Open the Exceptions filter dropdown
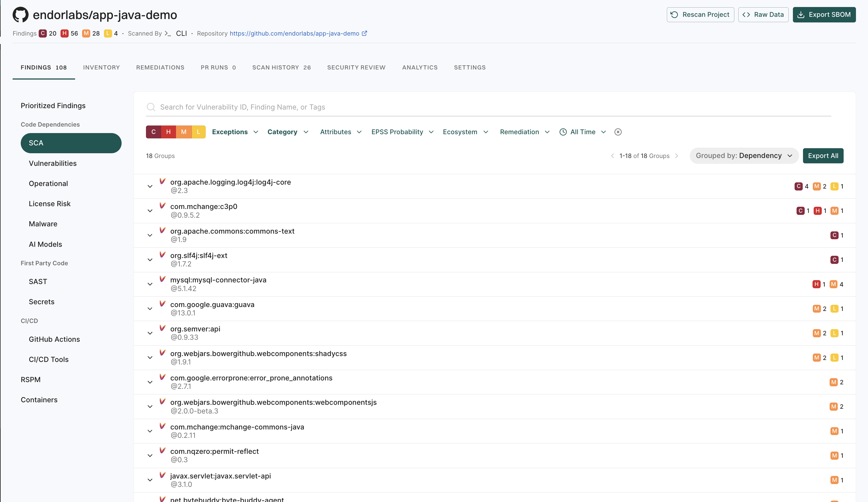Viewport: 868px width, 502px height. 235,132
